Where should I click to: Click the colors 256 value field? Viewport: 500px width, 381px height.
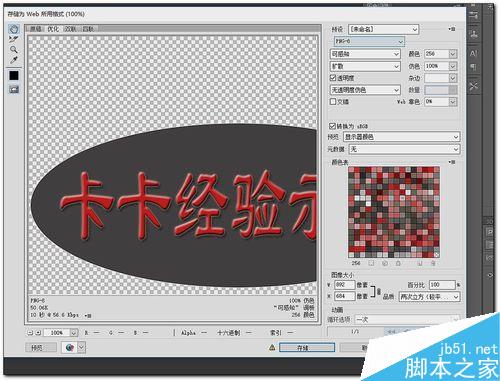coord(436,54)
